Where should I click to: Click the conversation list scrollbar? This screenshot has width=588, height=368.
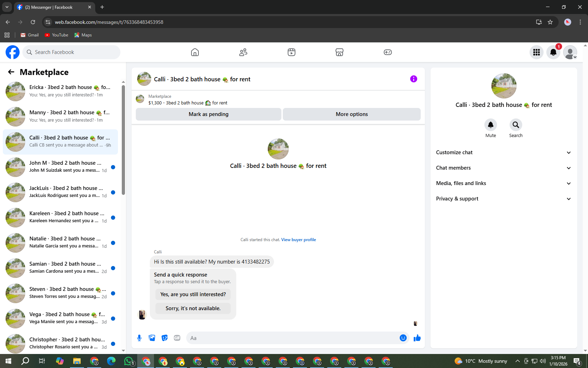tap(123, 140)
